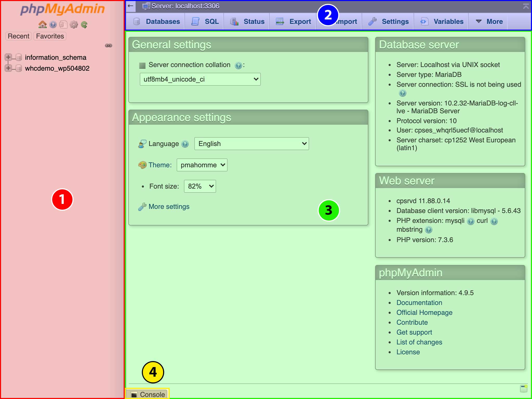Click the docs pages icon in the sidebar
This screenshot has height=399, width=532.
63,25
